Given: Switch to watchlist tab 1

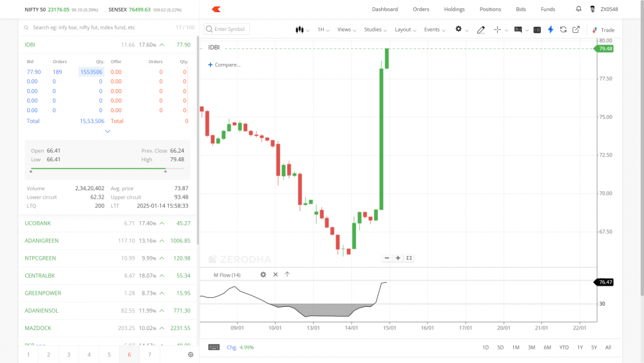Looking at the screenshot, I should (x=28, y=355).
